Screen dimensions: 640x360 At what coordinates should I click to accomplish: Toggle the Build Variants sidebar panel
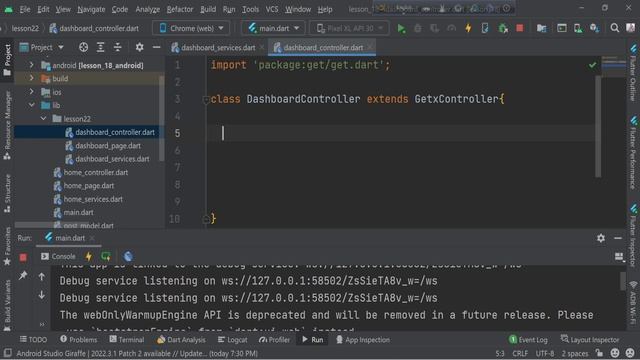pyautogui.click(x=7, y=306)
